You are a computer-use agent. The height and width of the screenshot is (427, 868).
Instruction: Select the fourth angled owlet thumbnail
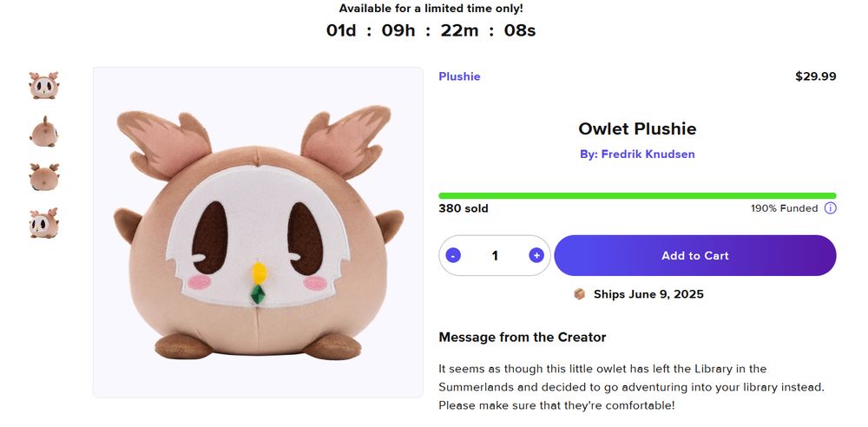(x=43, y=223)
